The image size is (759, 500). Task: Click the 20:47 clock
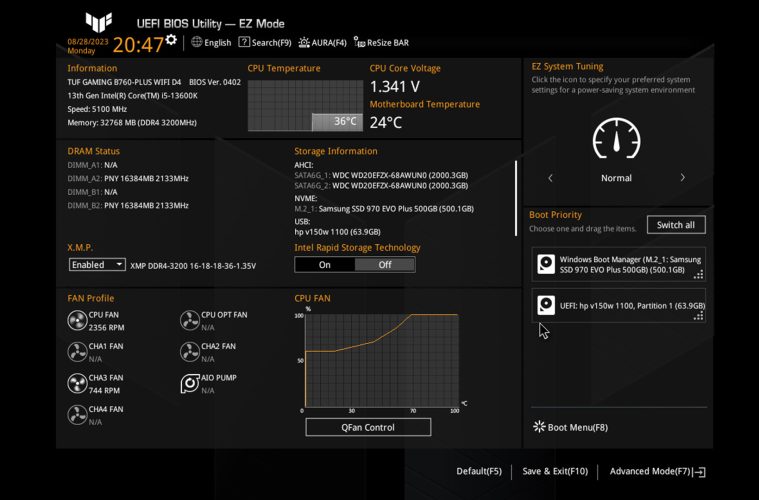pos(138,45)
